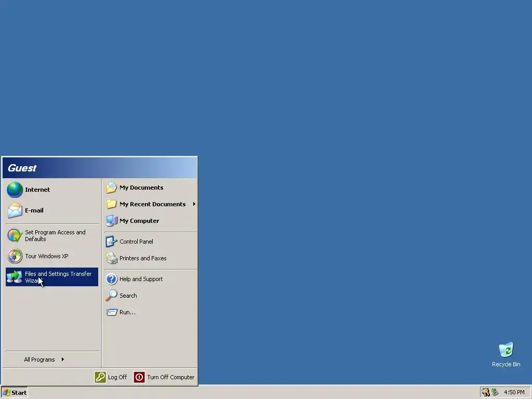Launch Files and Settings Transfer Wizard label
Screen dimensions: 532x399
tap(58, 277)
